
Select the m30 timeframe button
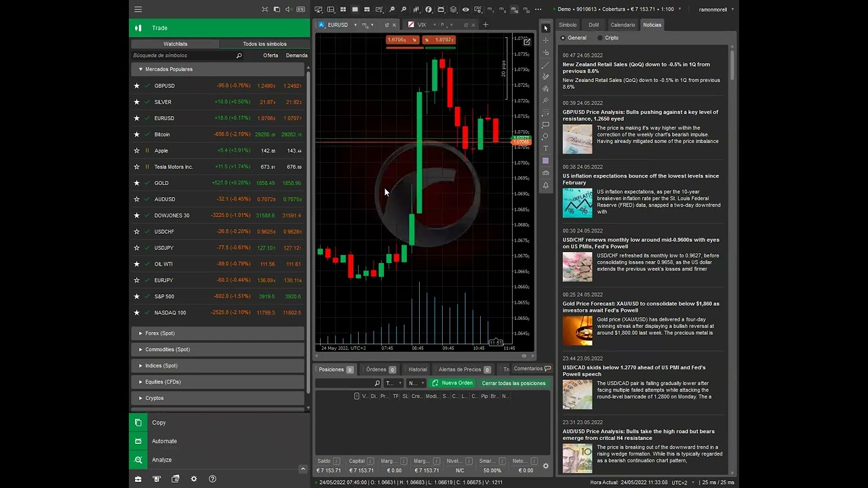click(x=526, y=9)
